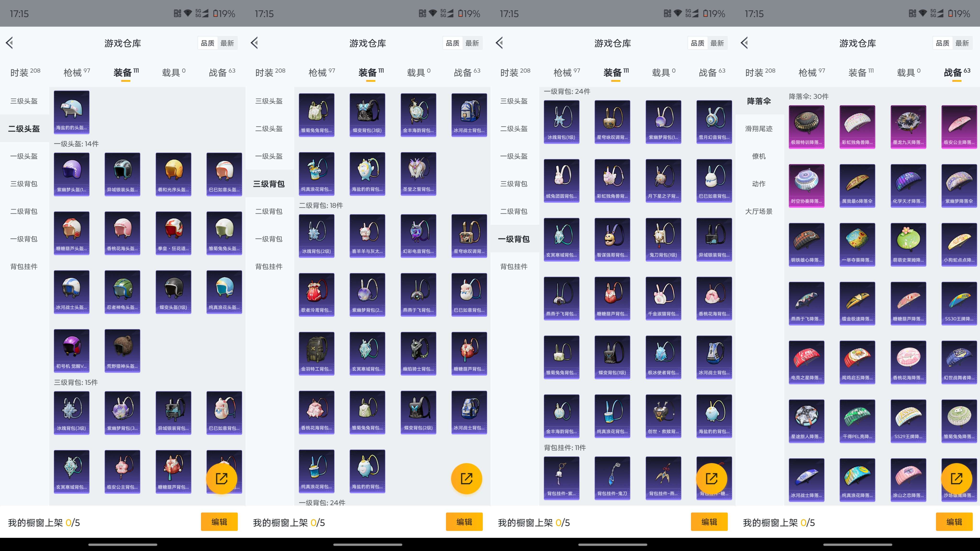Open the 初号机 觉醒V helmet
This screenshot has height=551, width=980.
coord(72,351)
